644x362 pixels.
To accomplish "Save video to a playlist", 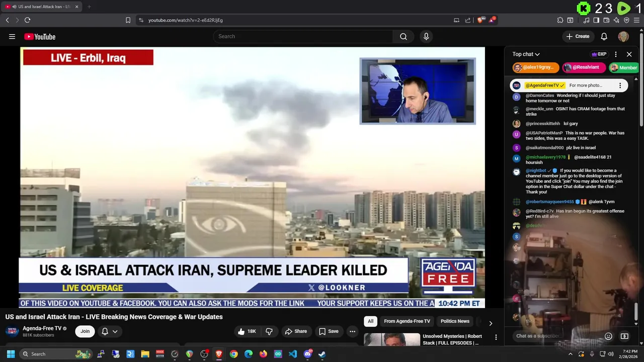I will click(x=329, y=331).
